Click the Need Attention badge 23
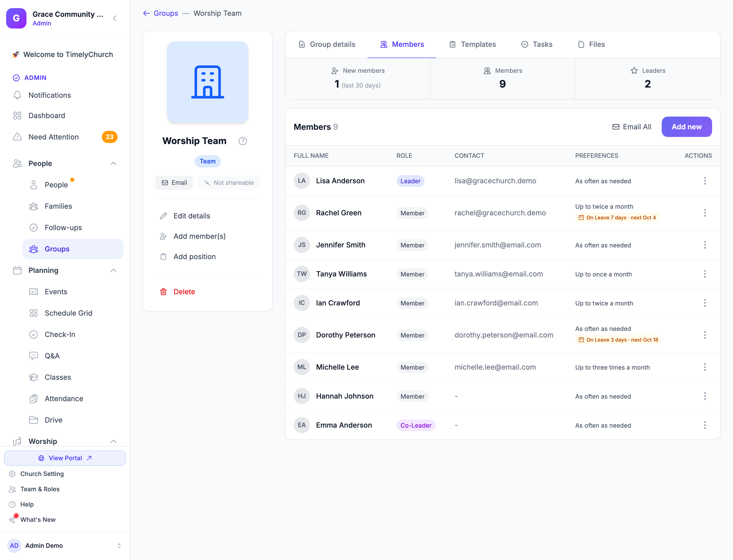Image resolution: width=733 pixels, height=560 pixels. (x=109, y=137)
